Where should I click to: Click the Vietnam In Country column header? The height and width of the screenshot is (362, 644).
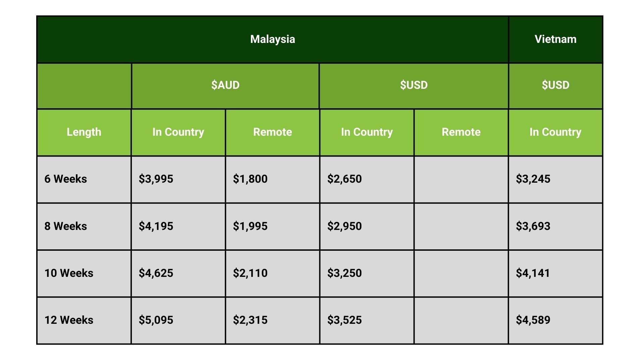pyautogui.click(x=555, y=132)
